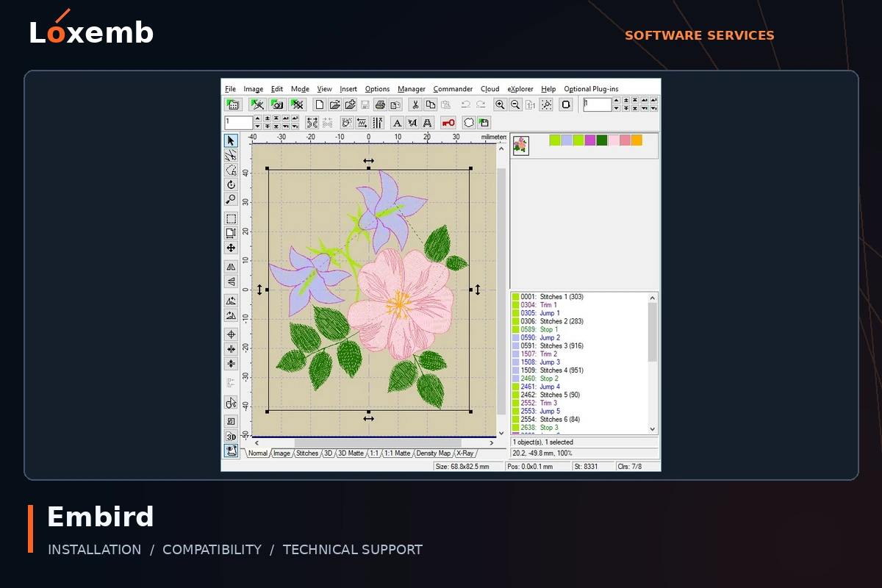Click the printer icon in toolbar
The height and width of the screenshot is (588, 882).
pos(379,105)
